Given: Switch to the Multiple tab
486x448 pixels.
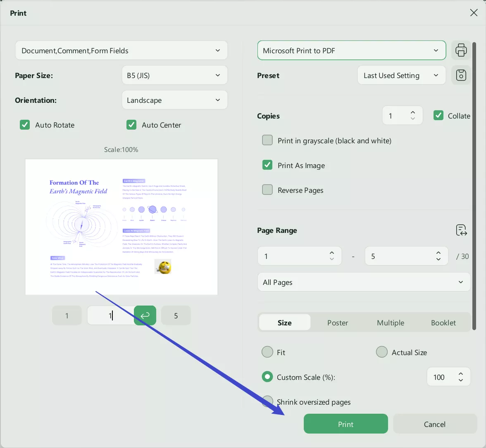Looking at the screenshot, I should click(391, 322).
